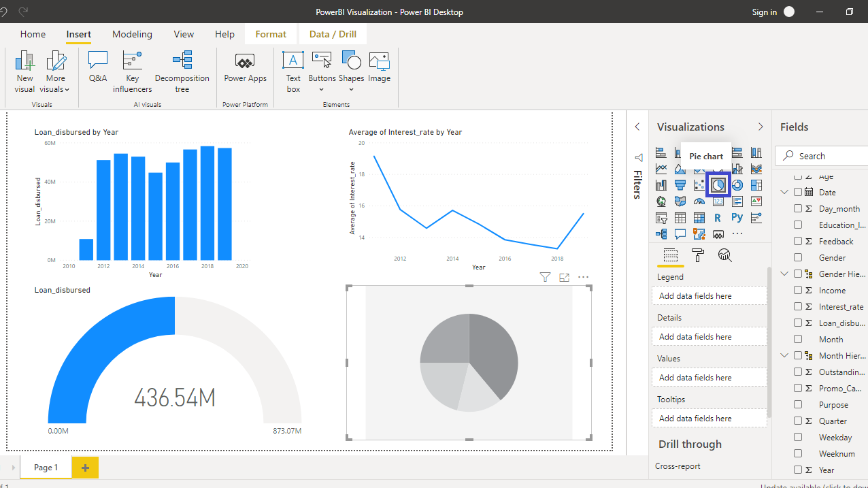
Task: Select the Treemap visualization icon
Action: click(x=756, y=184)
